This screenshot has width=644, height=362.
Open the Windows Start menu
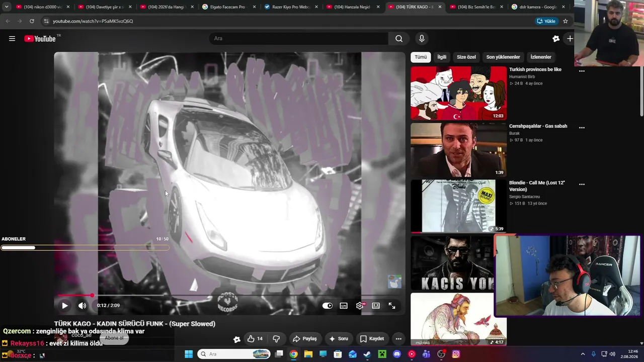(189, 354)
